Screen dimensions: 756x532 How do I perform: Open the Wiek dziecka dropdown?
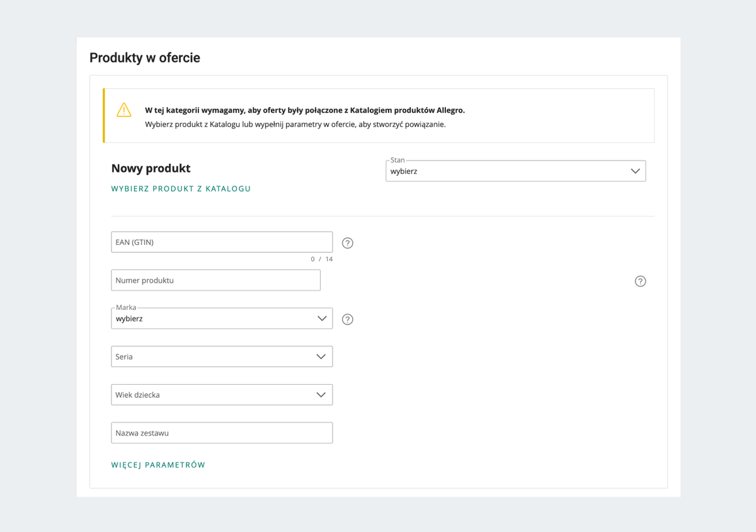214,395
